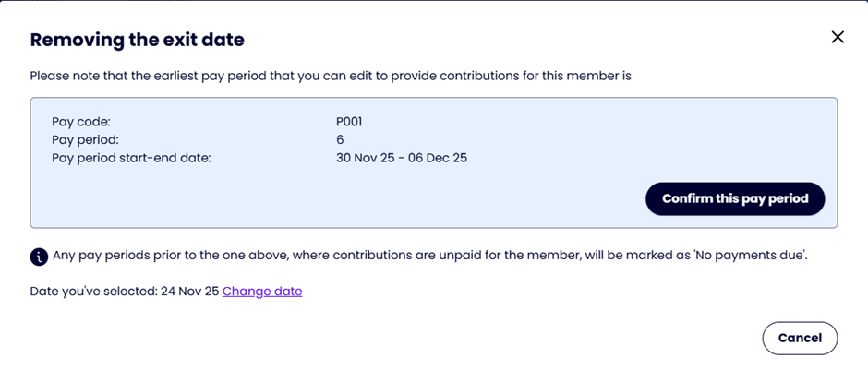Select the 30 Nov 25 - 06 Dec 25 date range
868x382 pixels.
click(x=402, y=158)
